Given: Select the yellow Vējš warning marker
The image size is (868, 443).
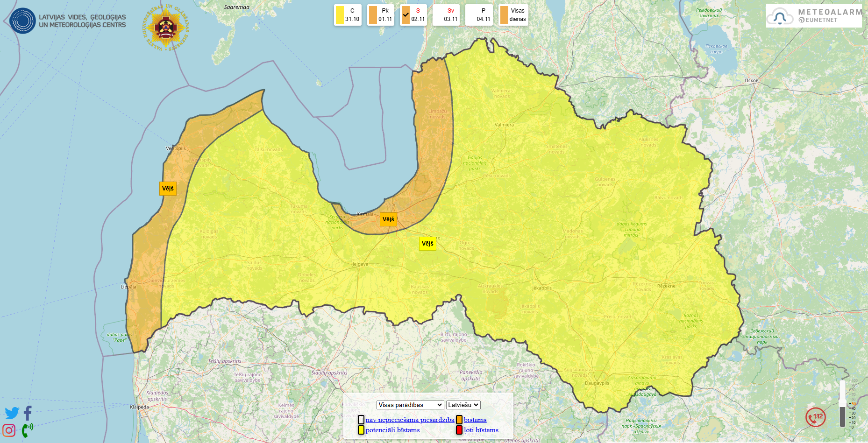Looking at the screenshot, I should tap(427, 244).
